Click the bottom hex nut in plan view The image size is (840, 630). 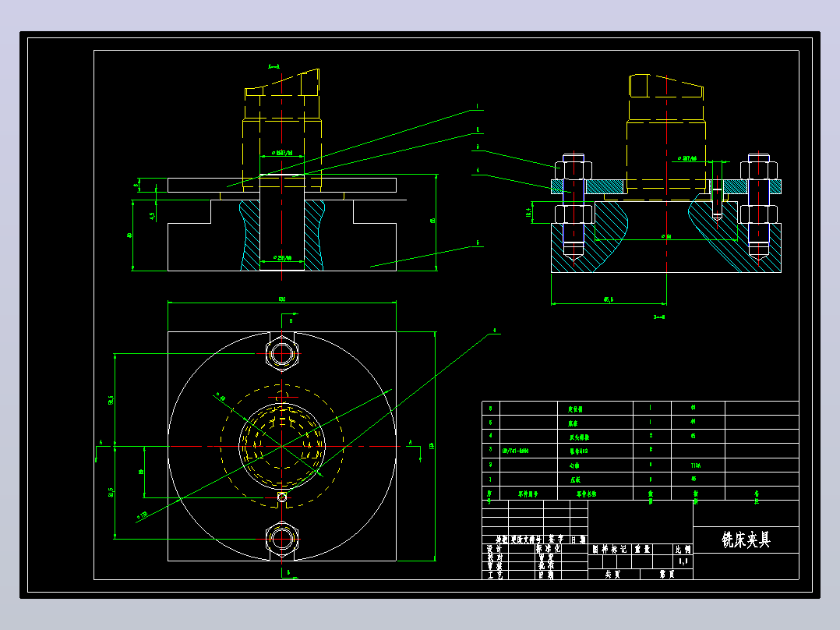pyautogui.click(x=282, y=539)
